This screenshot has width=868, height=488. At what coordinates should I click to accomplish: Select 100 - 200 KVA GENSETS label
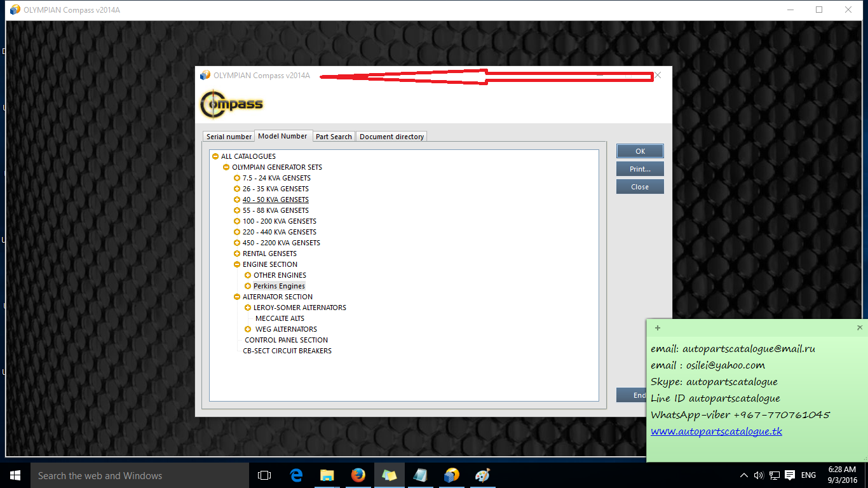[x=280, y=221]
